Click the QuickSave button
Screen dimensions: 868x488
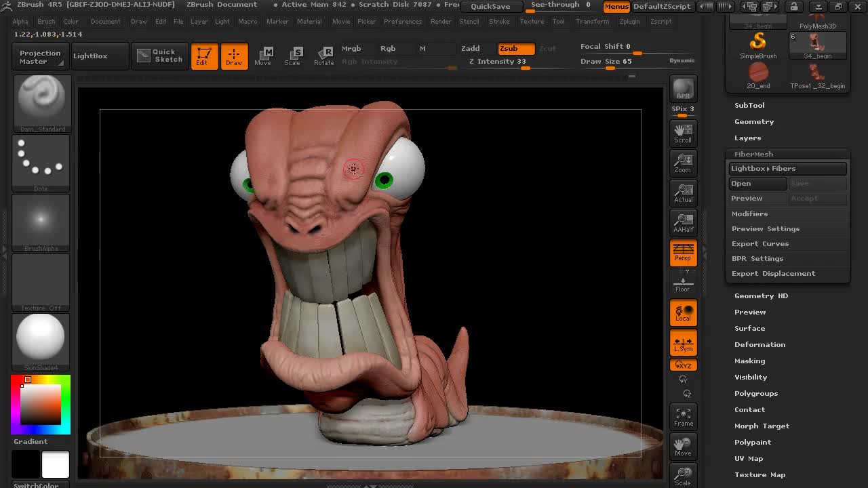490,6
